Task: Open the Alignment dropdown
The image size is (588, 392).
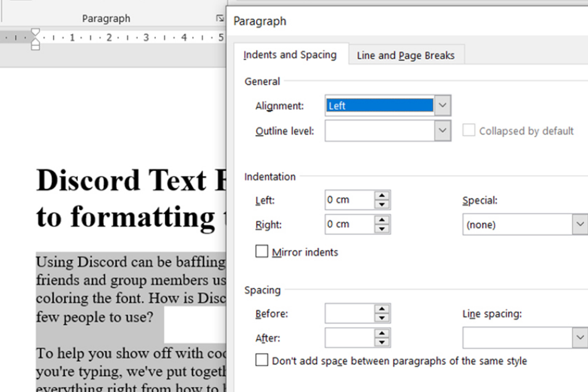Action: coord(442,105)
